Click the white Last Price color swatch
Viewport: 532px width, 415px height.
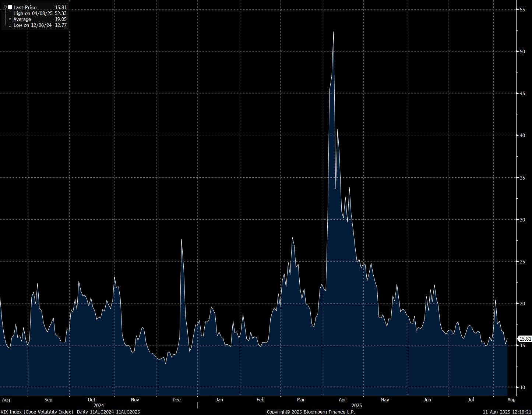(x=10, y=7)
